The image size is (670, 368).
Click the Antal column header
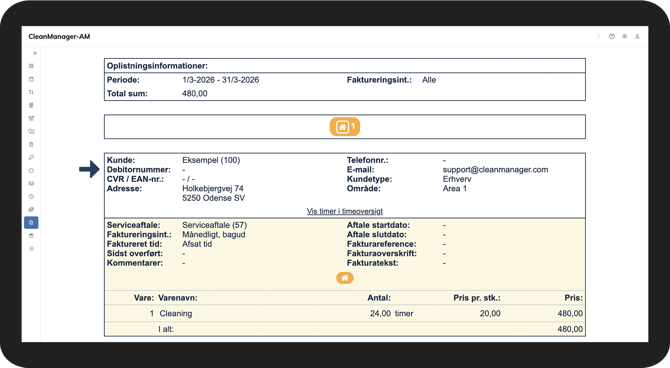[x=379, y=298]
